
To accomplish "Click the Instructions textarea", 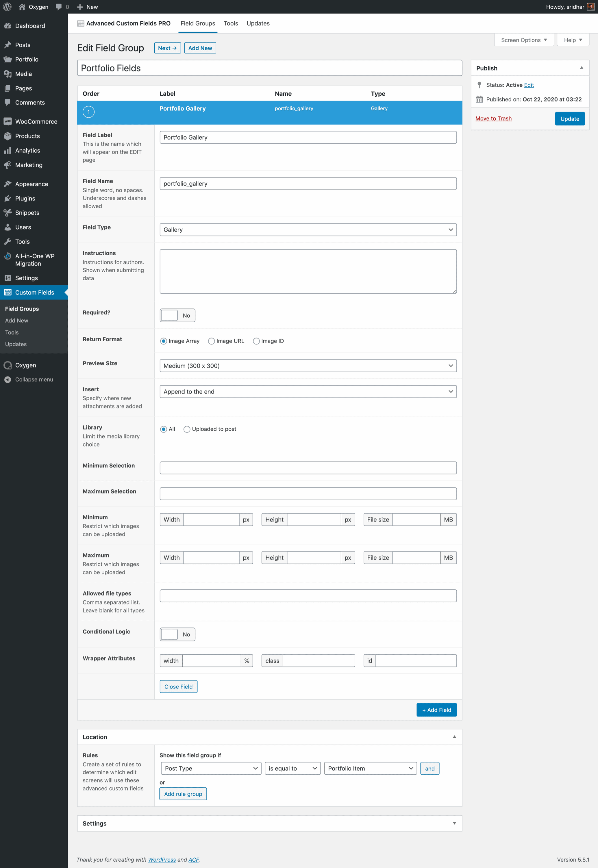I will (308, 272).
